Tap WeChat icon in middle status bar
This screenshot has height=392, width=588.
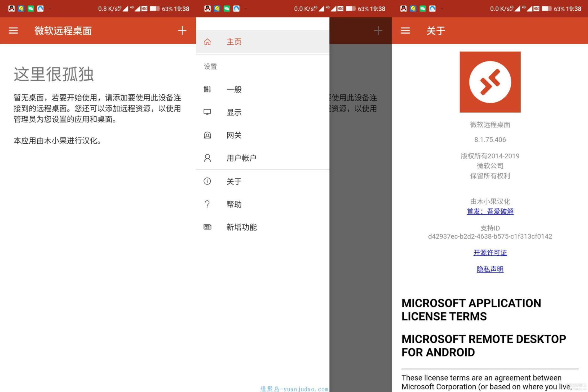point(227,9)
